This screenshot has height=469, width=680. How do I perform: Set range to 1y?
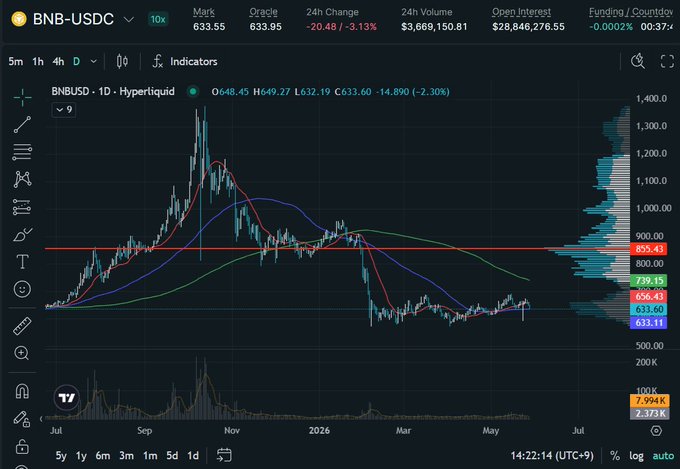(81, 456)
